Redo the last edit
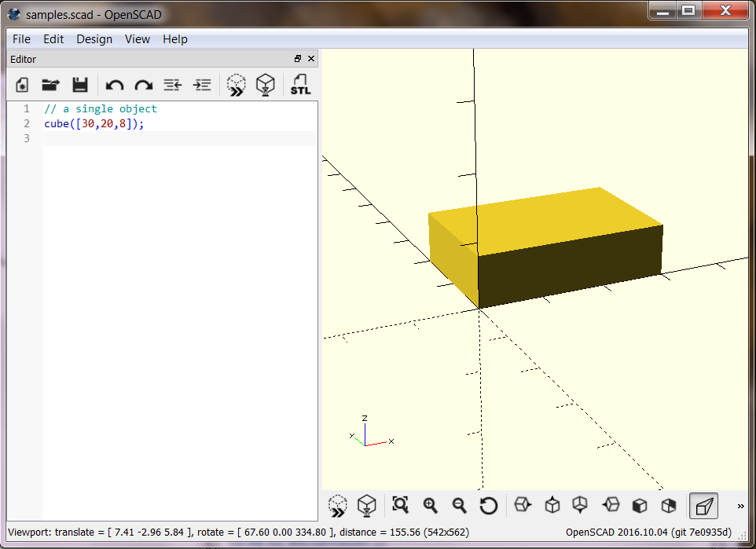756x549 pixels. tap(144, 86)
